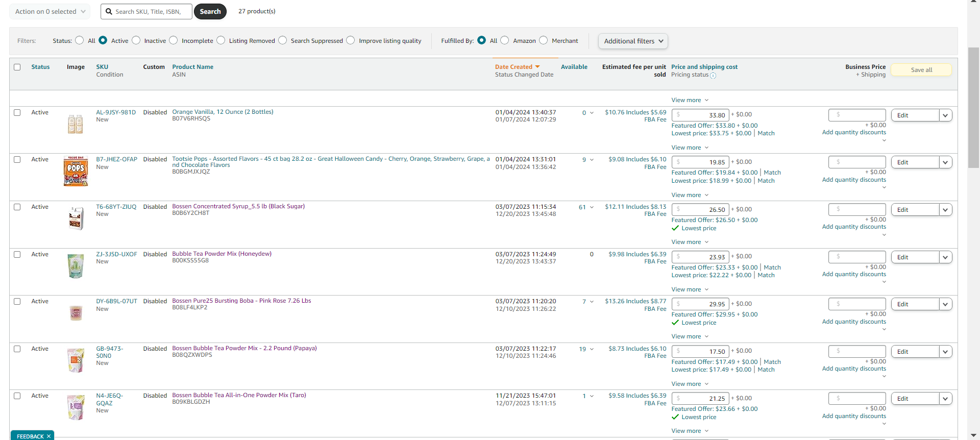Click price field showing 33.80
Viewport: 980px width, 440px height.
coord(700,115)
